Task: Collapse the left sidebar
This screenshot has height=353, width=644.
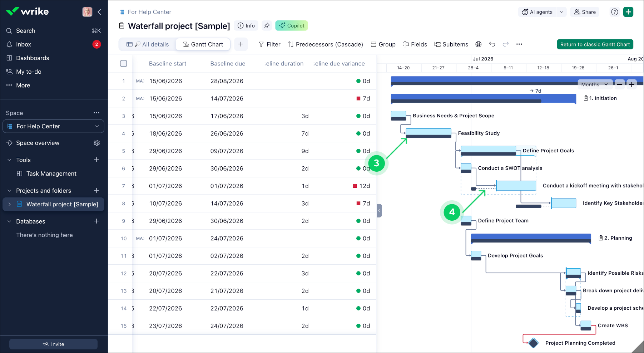Action: coord(99,12)
